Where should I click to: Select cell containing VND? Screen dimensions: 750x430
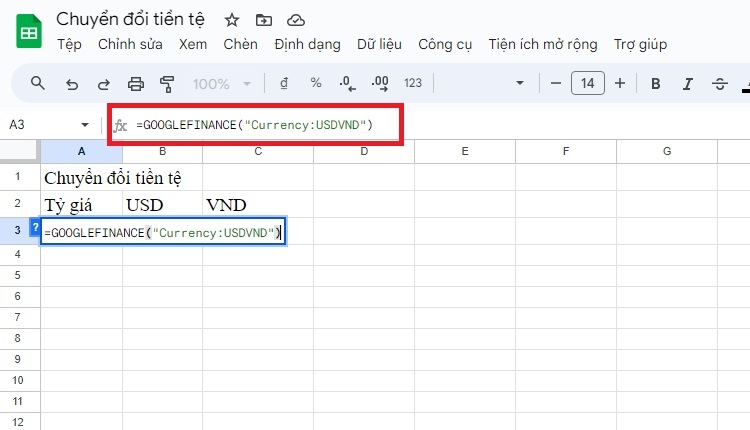click(x=258, y=205)
